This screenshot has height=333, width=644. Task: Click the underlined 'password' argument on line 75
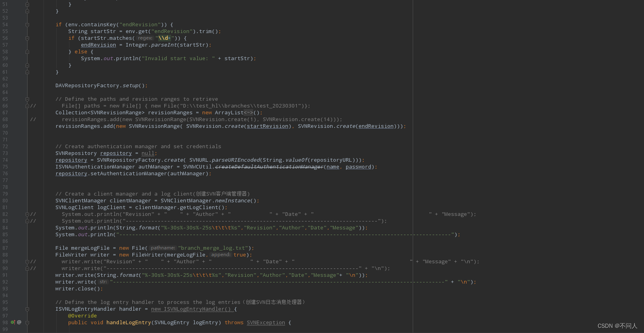point(358,167)
